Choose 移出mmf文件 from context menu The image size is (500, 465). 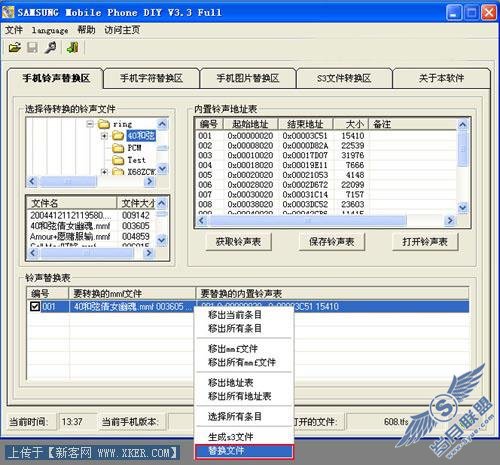pos(244,349)
